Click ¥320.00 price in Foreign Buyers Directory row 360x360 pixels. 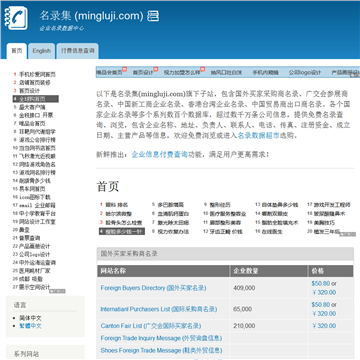pos(324,293)
